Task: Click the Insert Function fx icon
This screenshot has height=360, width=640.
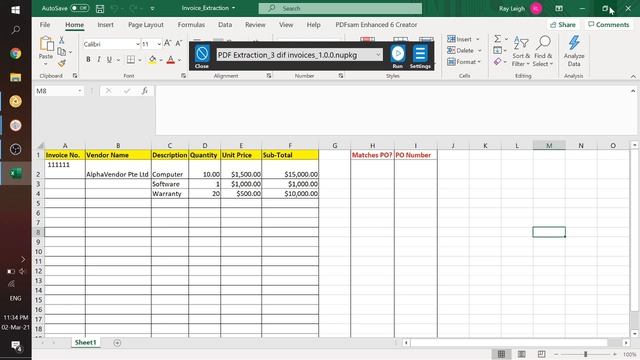Action: [x=144, y=91]
